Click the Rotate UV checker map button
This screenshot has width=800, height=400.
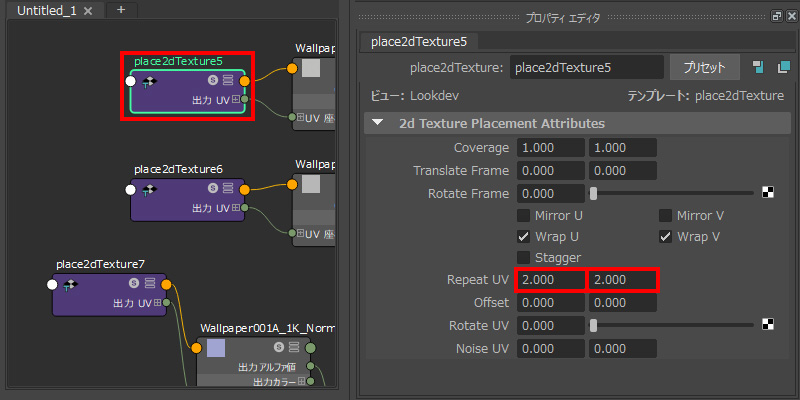(x=768, y=325)
